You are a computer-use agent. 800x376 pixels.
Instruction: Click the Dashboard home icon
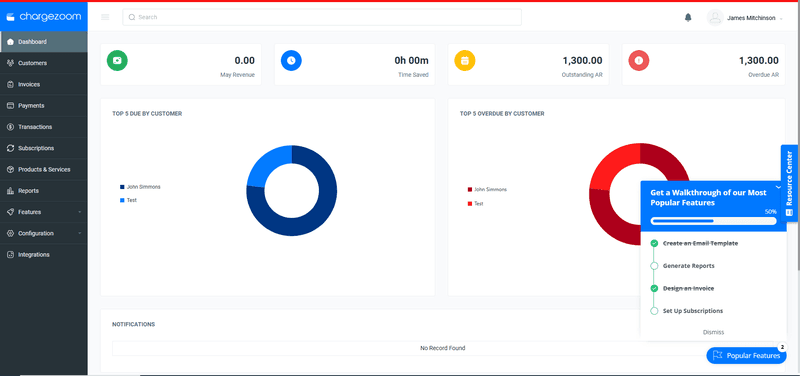[x=10, y=42]
